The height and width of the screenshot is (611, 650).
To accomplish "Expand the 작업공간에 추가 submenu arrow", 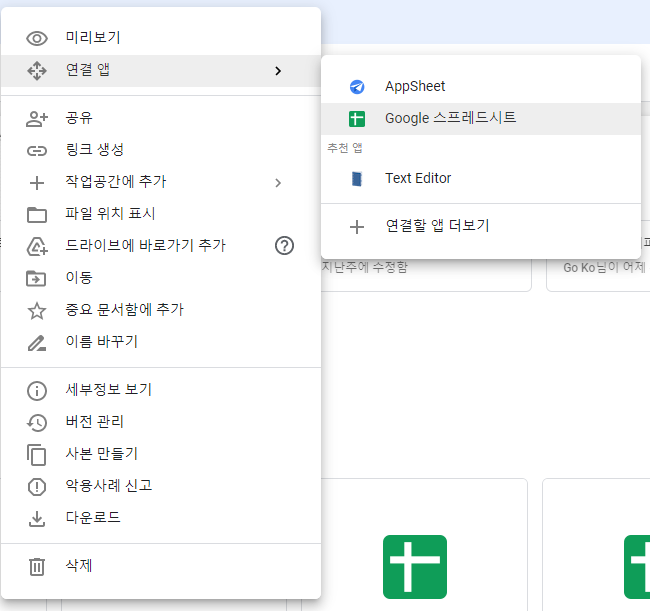I will tap(278, 182).
